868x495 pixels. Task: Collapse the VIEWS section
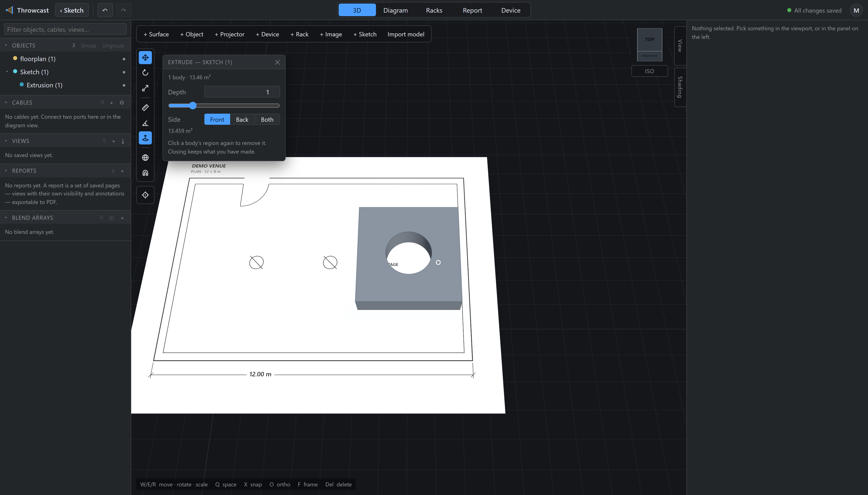pyautogui.click(x=6, y=141)
